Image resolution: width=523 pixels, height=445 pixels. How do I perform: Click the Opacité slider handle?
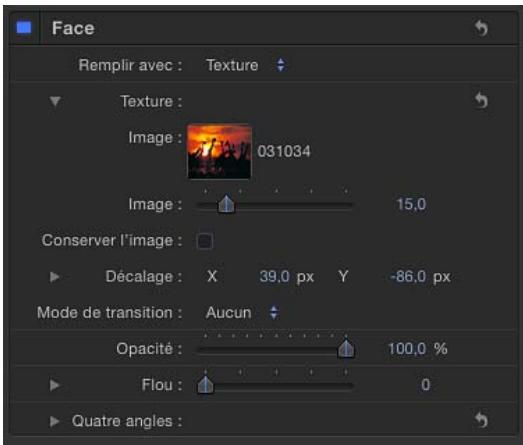tap(346, 349)
